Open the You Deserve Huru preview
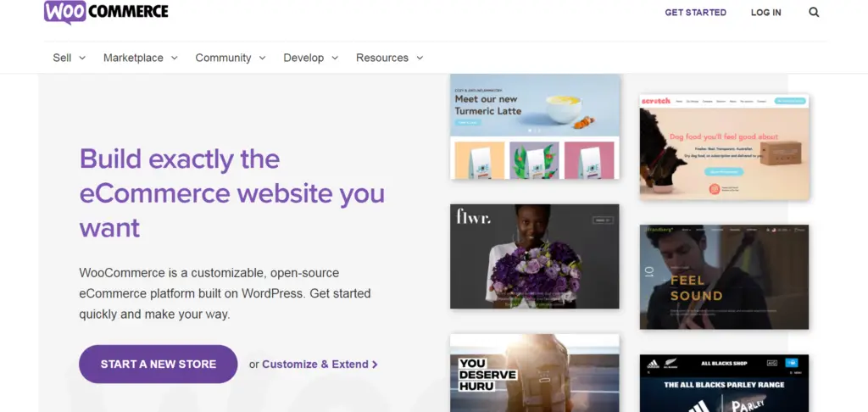This screenshot has width=868, height=412. [534, 372]
